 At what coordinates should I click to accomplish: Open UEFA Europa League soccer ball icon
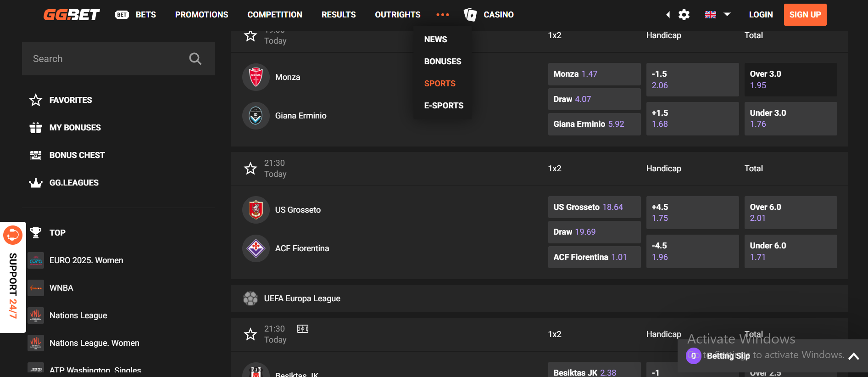[250, 298]
